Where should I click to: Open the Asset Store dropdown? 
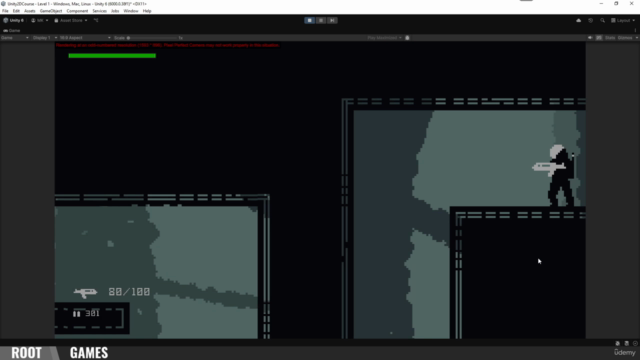point(71,20)
